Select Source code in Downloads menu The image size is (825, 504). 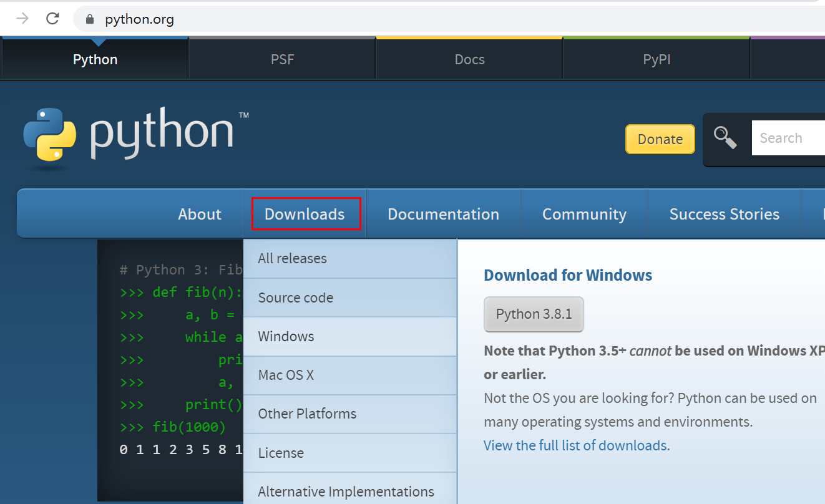pyautogui.click(x=349, y=298)
